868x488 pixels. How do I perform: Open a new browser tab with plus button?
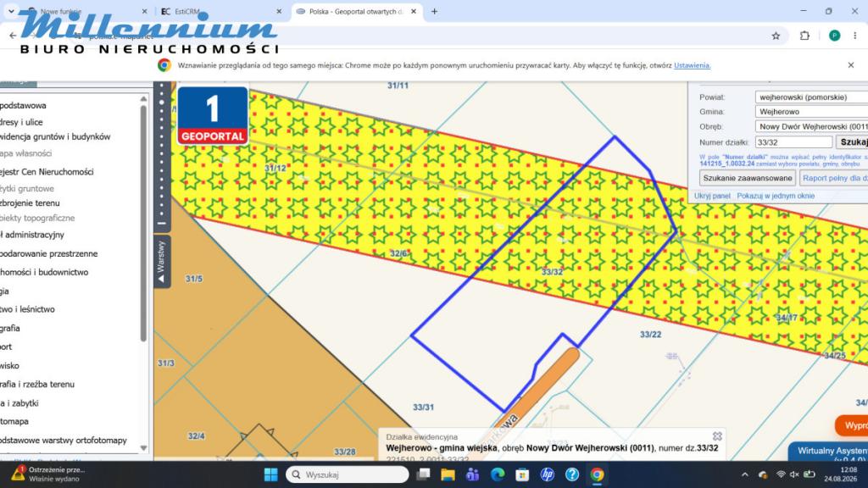point(434,11)
